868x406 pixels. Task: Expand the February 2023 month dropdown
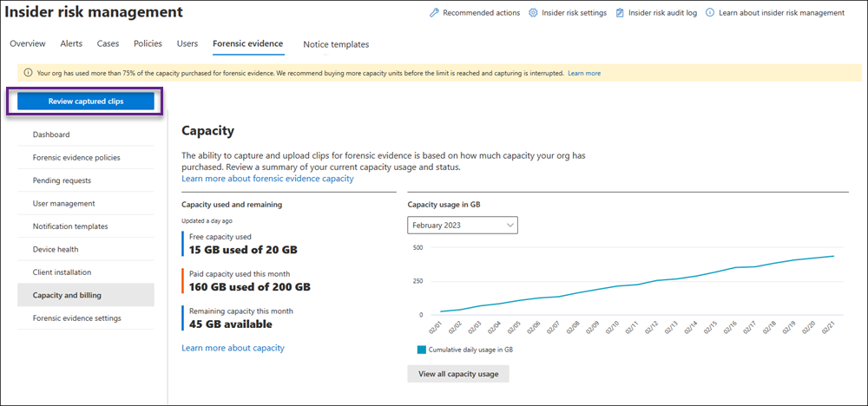point(462,226)
